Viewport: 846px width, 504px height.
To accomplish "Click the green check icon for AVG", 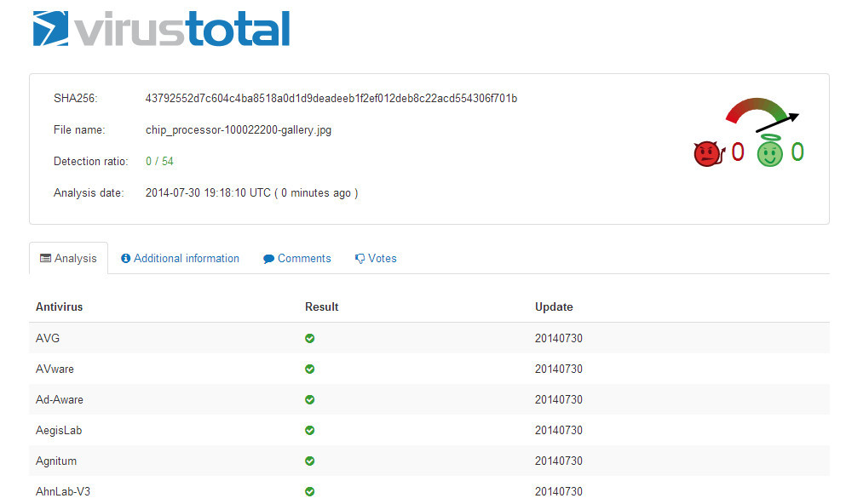I will pos(310,338).
